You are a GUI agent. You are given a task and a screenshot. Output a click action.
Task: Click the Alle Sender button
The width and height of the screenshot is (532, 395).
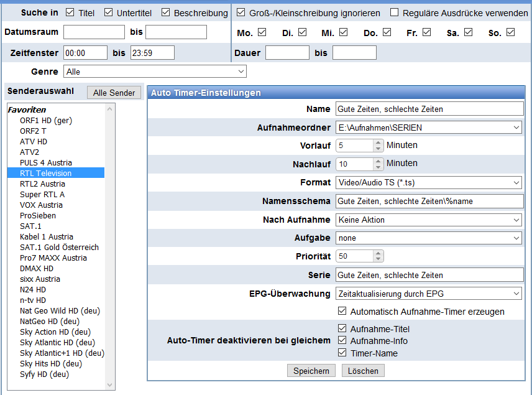114,93
